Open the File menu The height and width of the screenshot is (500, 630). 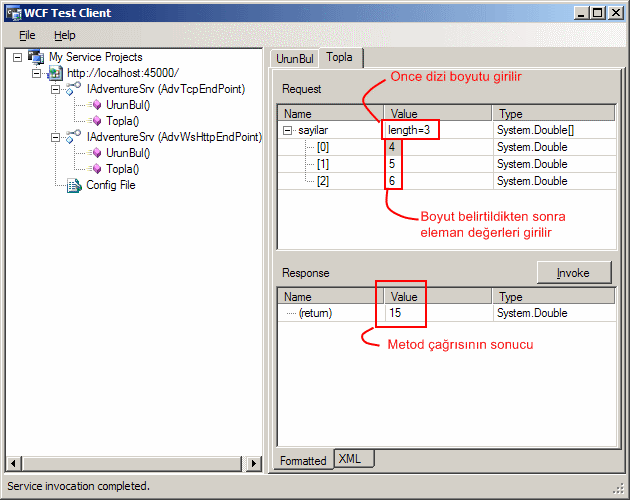pyautogui.click(x=27, y=35)
